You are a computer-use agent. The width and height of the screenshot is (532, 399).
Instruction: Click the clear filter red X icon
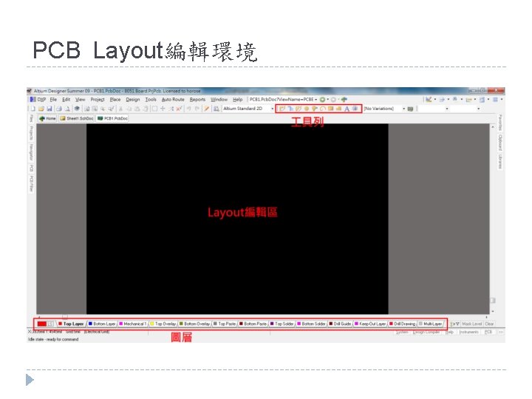tap(179, 109)
